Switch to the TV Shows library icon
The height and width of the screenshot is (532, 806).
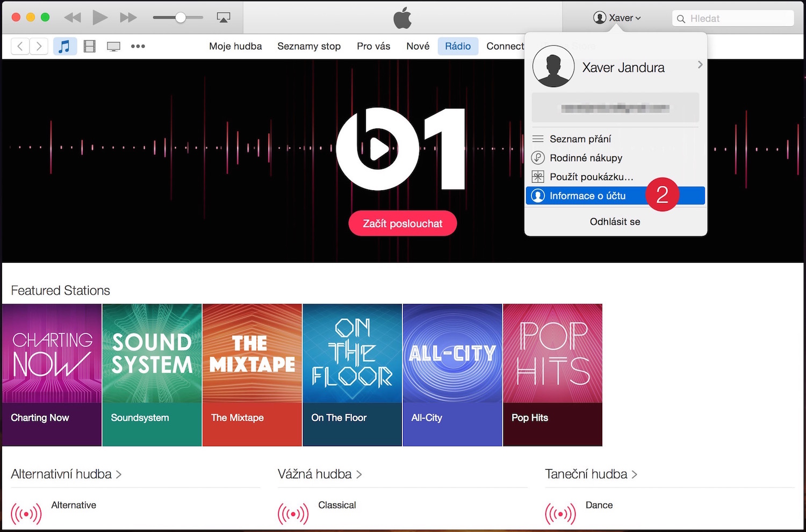tap(113, 46)
